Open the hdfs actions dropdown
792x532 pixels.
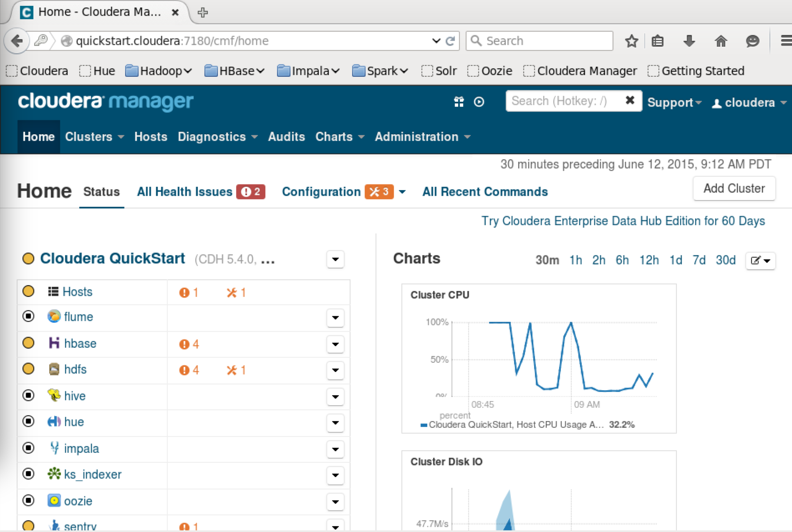click(335, 370)
